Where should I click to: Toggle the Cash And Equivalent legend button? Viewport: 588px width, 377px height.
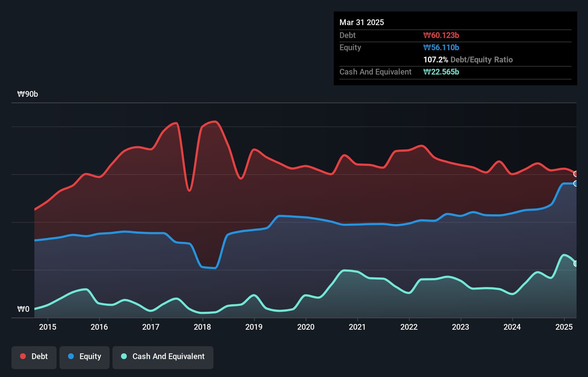click(x=163, y=357)
